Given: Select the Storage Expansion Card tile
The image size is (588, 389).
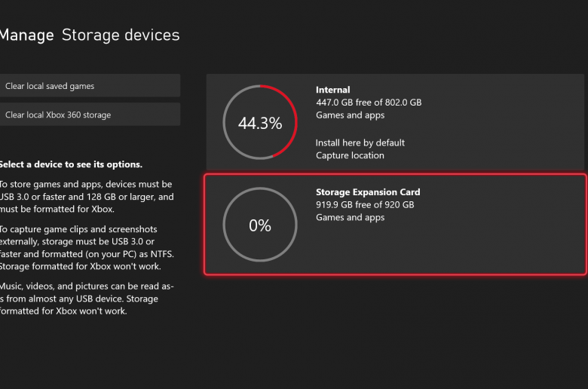Looking at the screenshot, I should coord(395,225).
